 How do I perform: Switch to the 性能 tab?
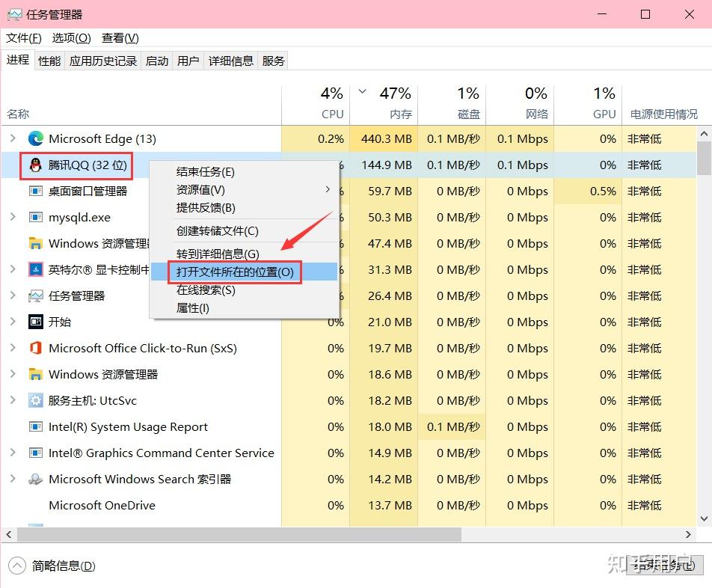coord(49,61)
